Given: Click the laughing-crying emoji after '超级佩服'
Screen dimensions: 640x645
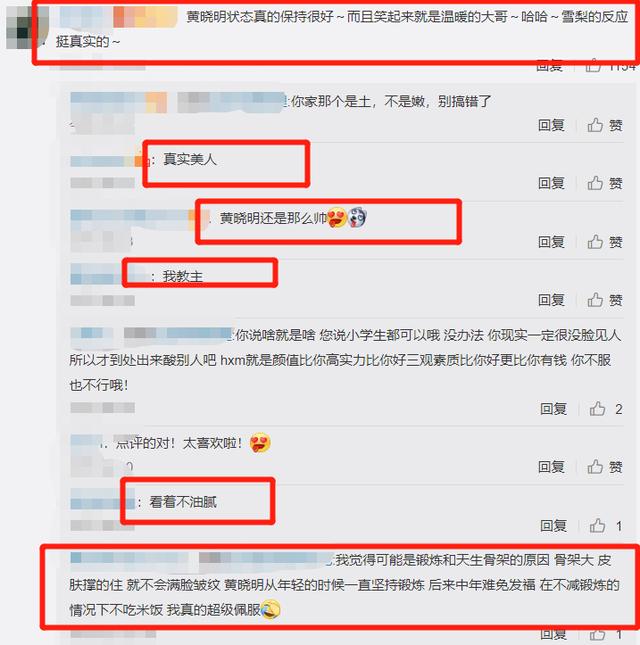Looking at the screenshot, I should (271, 609).
